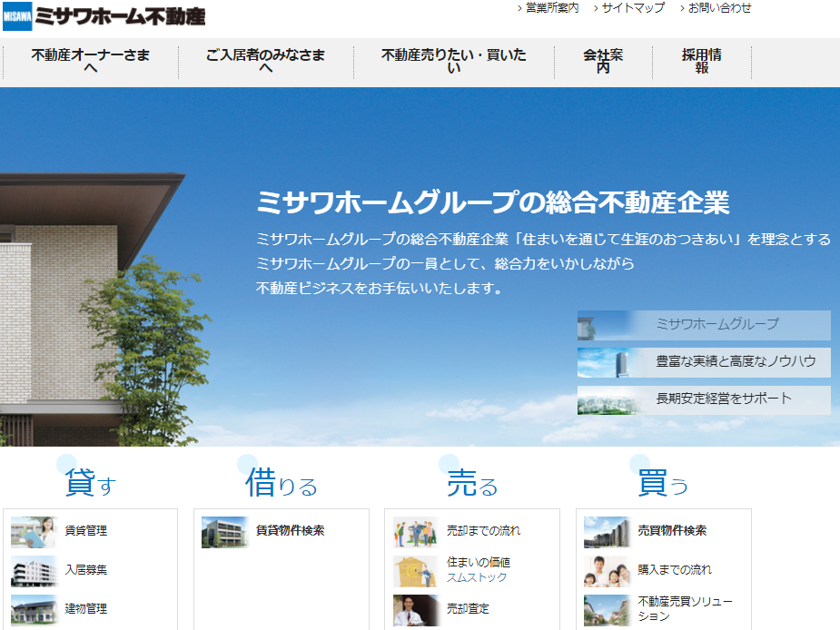Screen dimensions: 840x630
Task: Open 売却までの流れ link
Action: (484, 530)
